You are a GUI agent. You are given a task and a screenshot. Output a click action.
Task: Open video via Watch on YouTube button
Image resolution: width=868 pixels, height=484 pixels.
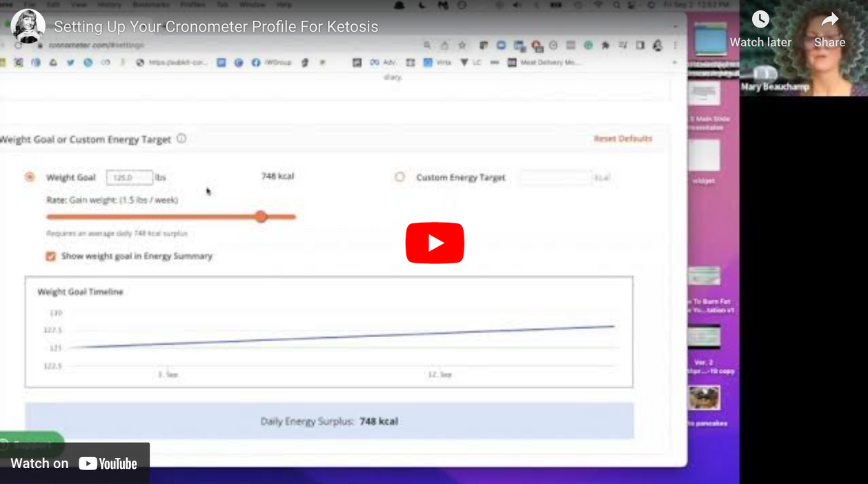tap(74, 463)
